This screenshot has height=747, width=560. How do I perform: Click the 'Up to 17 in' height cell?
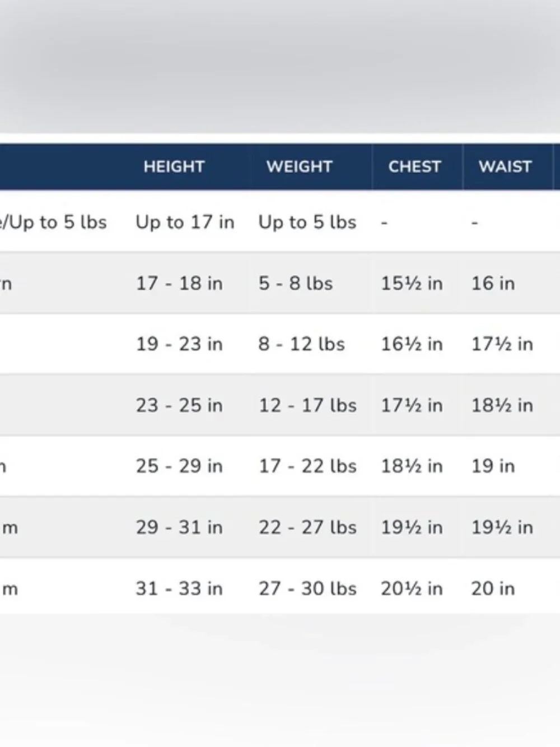[185, 222]
